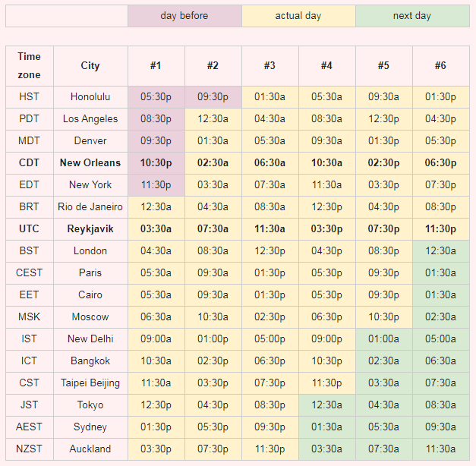Select the Denver city cell
The width and height of the screenshot is (476, 466).
click(x=90, y=141)
